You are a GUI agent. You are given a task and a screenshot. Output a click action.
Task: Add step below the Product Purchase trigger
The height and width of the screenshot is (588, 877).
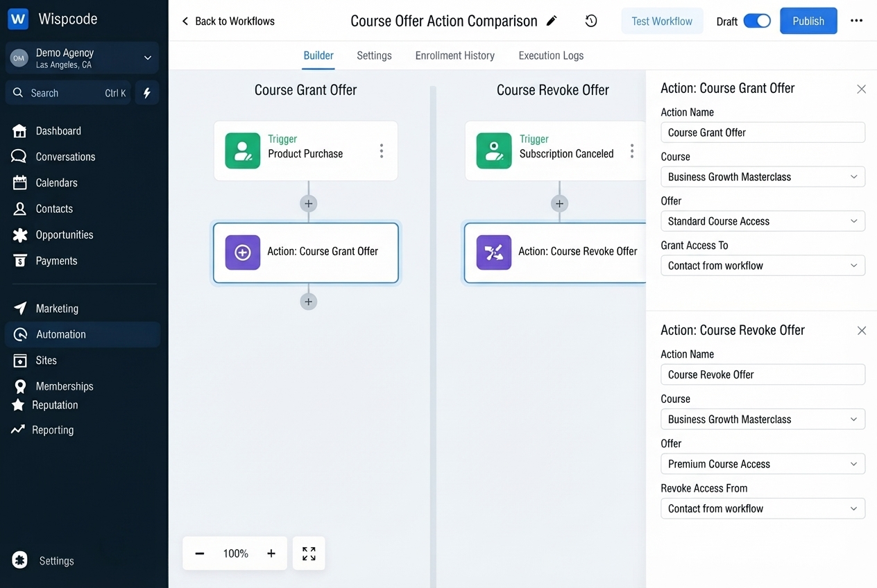(309, 203)
